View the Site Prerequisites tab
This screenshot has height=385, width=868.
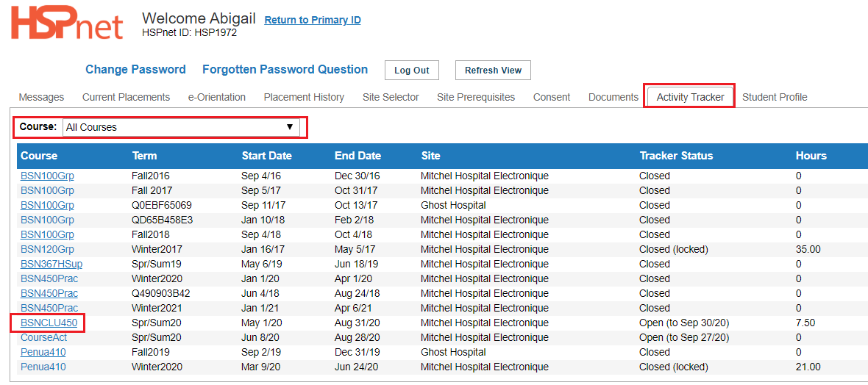pyautogui.click(x=476, y=98)
